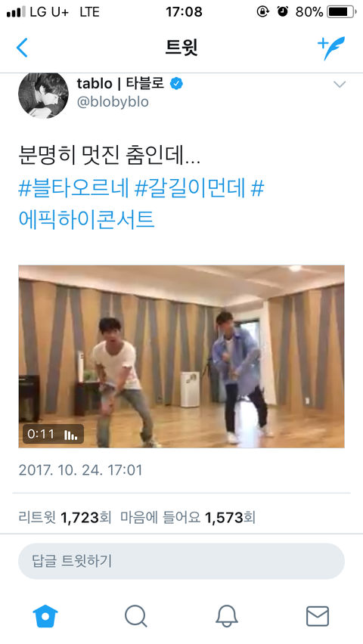Open the #갈길이먼데 hashtag
Screen dimensions: 363x644
coord(190,188)
